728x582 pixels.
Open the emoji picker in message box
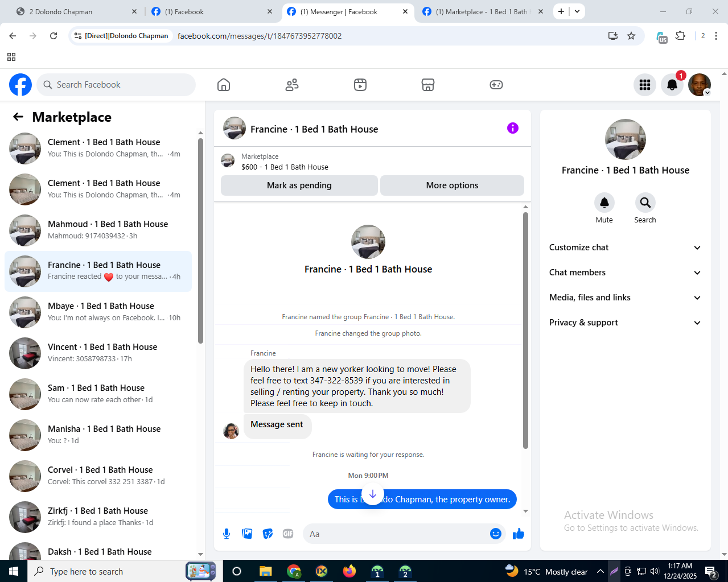pos(496,534)
